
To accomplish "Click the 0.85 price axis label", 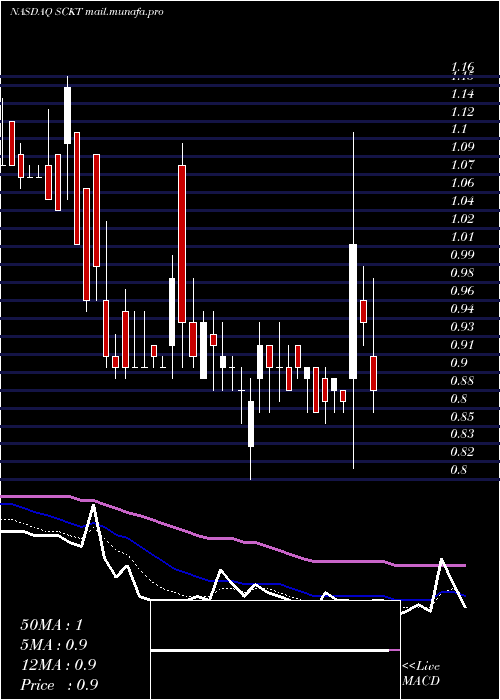I will [463, 417].
